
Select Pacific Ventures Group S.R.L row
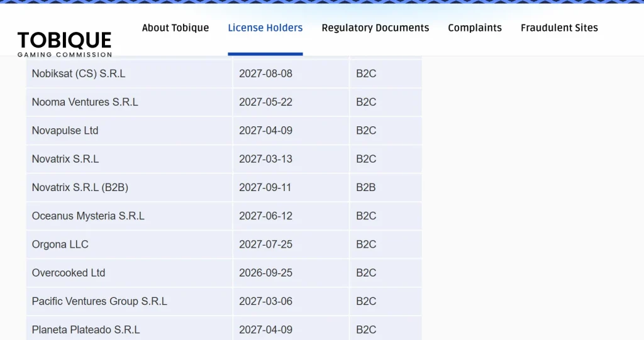[224, 302]
